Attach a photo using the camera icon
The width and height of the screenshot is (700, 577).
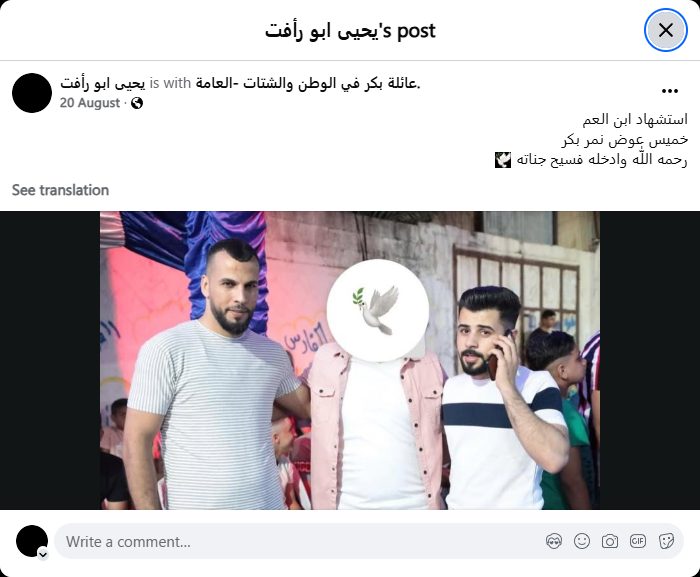pos(610,542)
